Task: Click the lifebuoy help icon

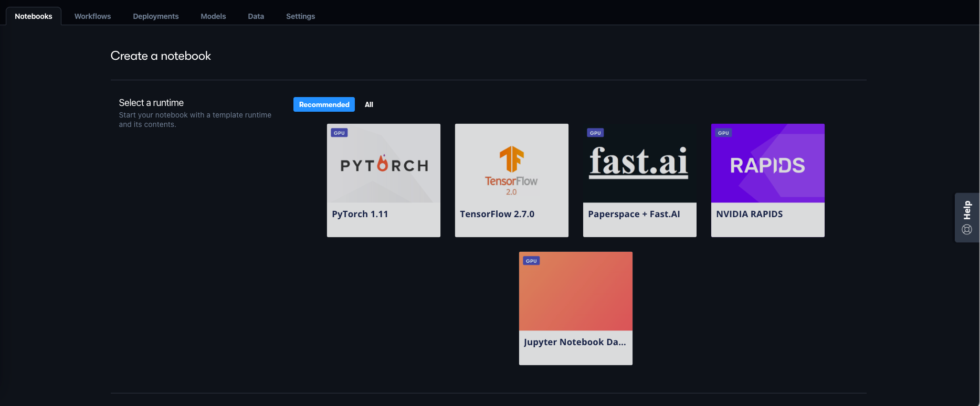Action: point(967,229)
